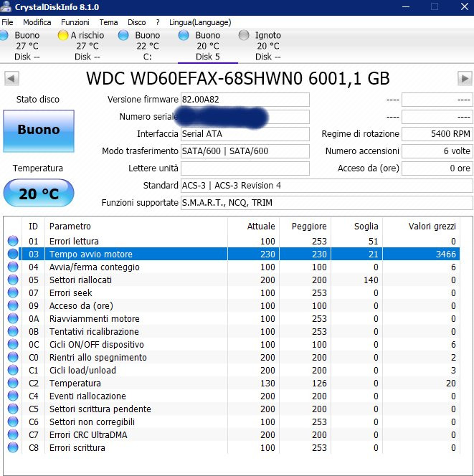Click the Modo trasferimento field
Image resolution: width=474 pixels, height=476 pixels.
click(245, 151)
